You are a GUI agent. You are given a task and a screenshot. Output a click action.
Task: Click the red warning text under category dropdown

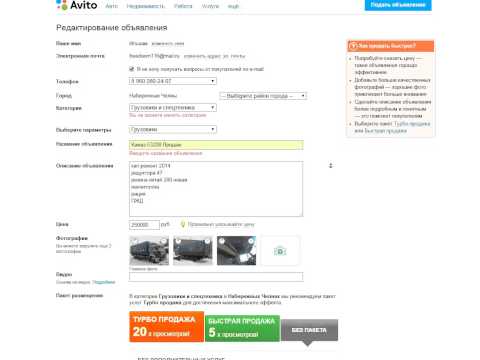[168, 115]
